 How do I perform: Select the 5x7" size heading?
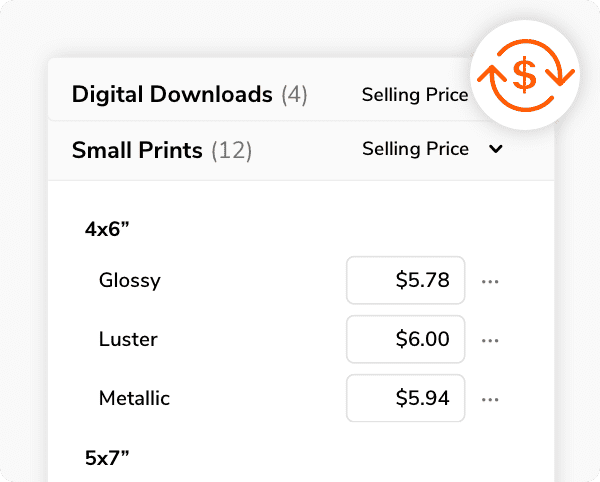(107, 458)
